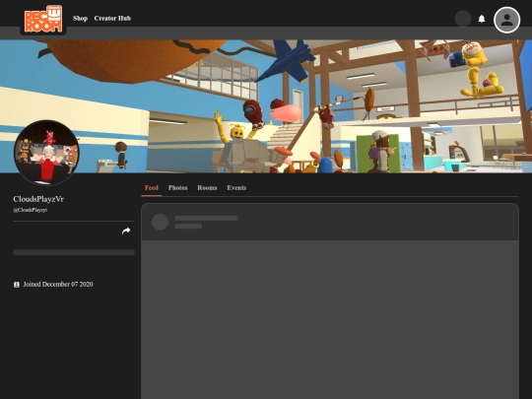
Task: Click the profile banner image
Action: click(266, 106)
